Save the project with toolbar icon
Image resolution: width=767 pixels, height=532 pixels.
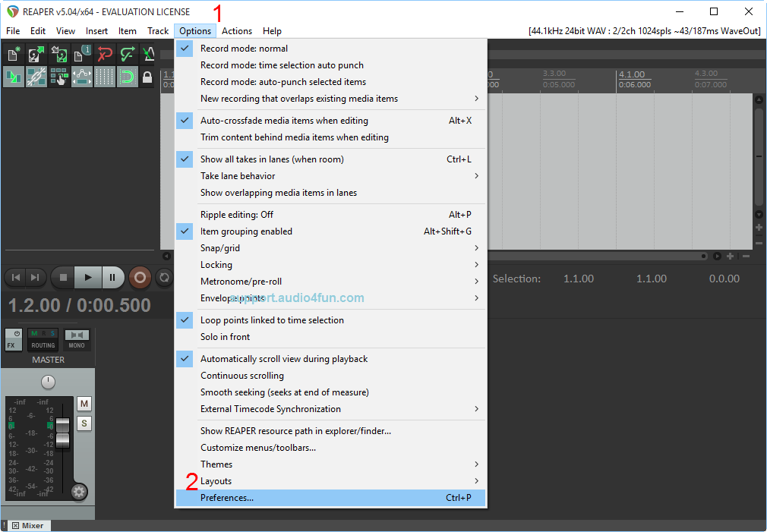pos(59,55)
